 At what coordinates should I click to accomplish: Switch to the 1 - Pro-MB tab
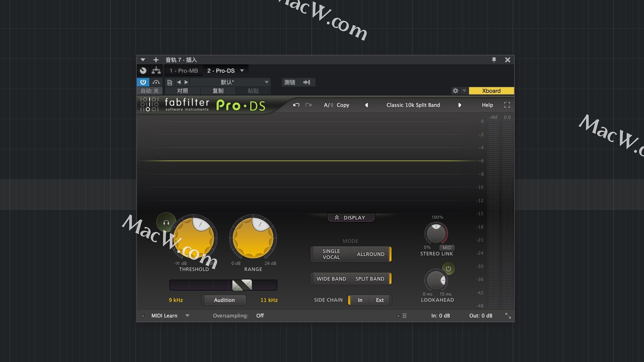[x=184, y=71]
